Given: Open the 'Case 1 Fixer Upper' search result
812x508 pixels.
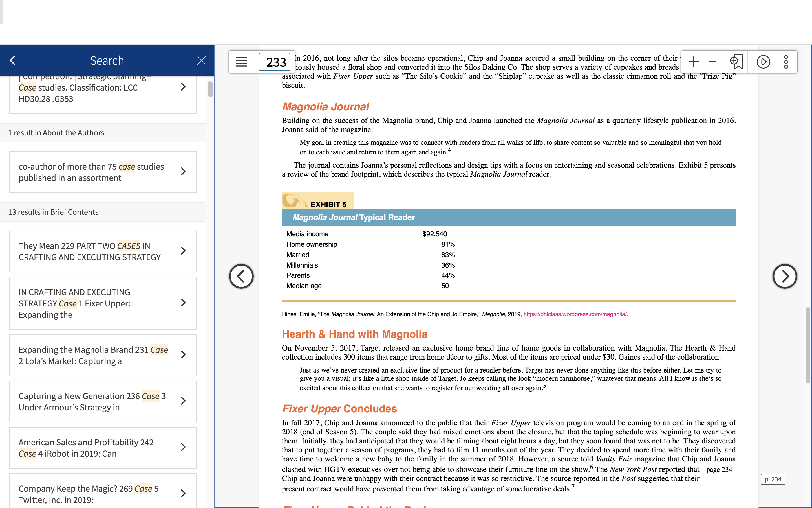Looking at the screenshot, I should [x=103, y=303].
